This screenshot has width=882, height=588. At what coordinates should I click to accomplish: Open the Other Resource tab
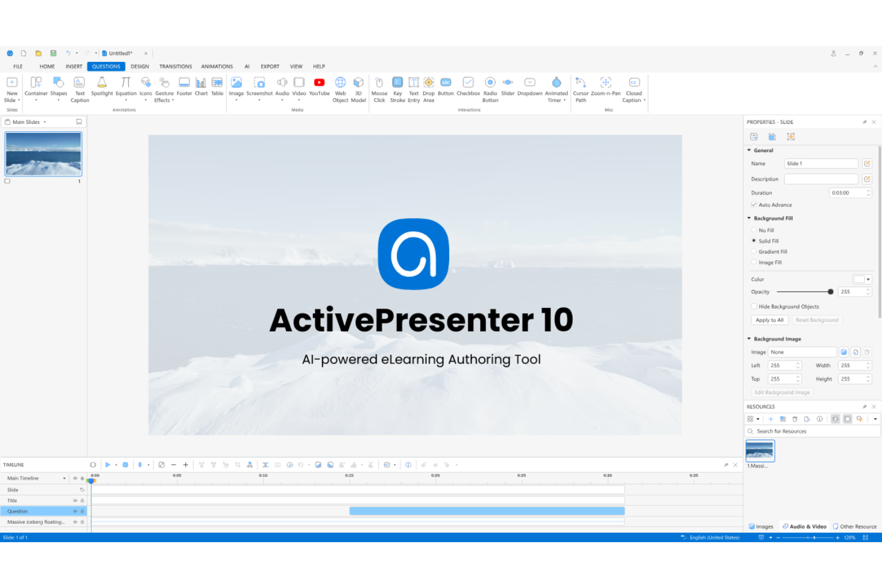(855, 527)
